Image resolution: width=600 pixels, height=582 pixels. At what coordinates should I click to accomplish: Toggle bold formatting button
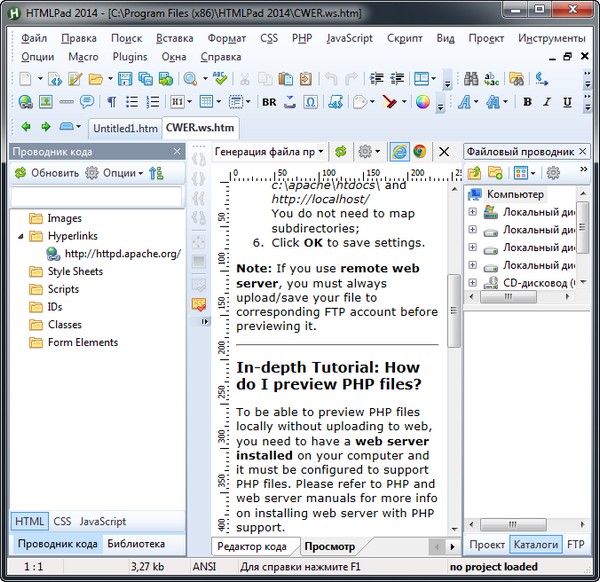click(x=527, y=101)
